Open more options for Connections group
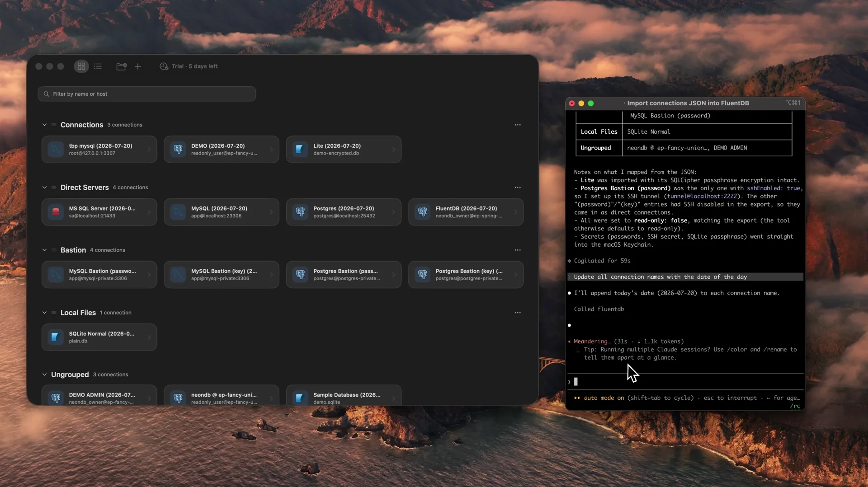 click(518, 125)
